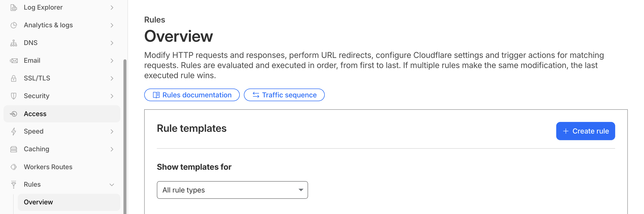Select Overview under Rules
Viewport: 644px width, 214px height.
tap(69, 202)
